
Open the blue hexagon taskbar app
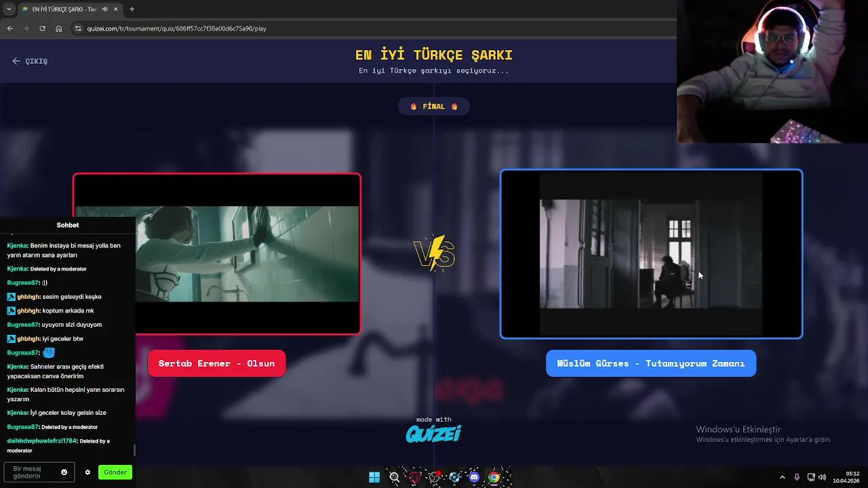click(x=454, y=477)
